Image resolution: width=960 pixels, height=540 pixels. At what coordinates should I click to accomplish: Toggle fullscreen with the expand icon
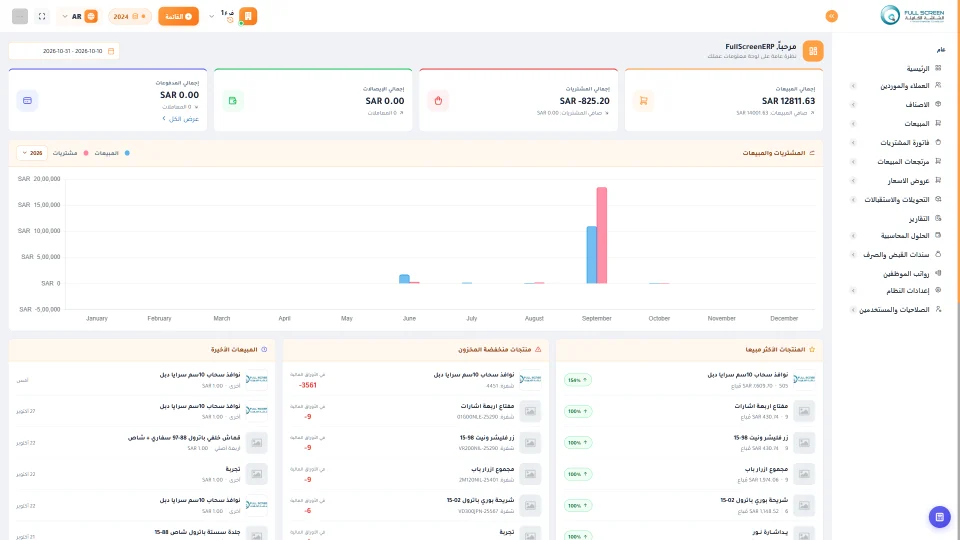[42, 17]
